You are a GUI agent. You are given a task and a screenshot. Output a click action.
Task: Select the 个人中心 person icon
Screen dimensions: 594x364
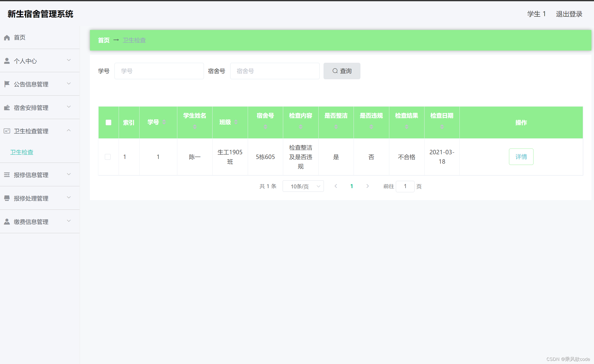click(7, 60)
